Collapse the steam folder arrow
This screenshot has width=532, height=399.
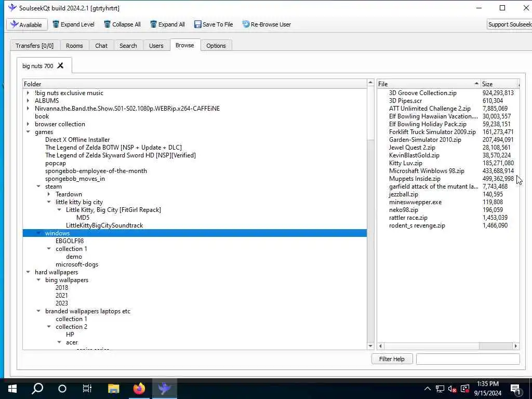[38, 187]
